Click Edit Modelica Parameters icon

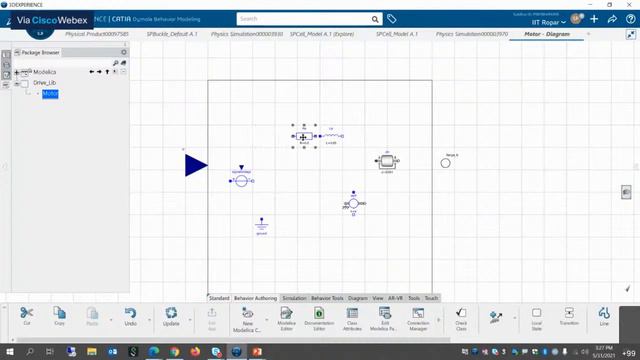coord(384,313)
